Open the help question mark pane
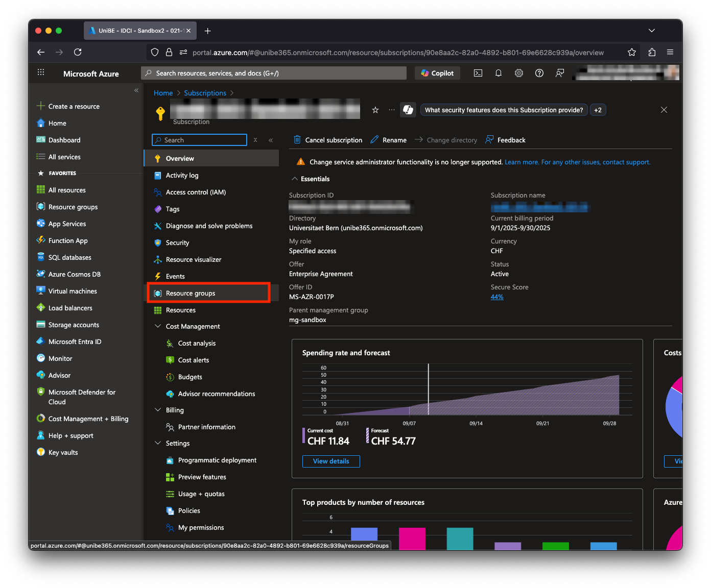The height and width of the screenshot is (588, 711). pyautogui.click(x=539, y=73)
